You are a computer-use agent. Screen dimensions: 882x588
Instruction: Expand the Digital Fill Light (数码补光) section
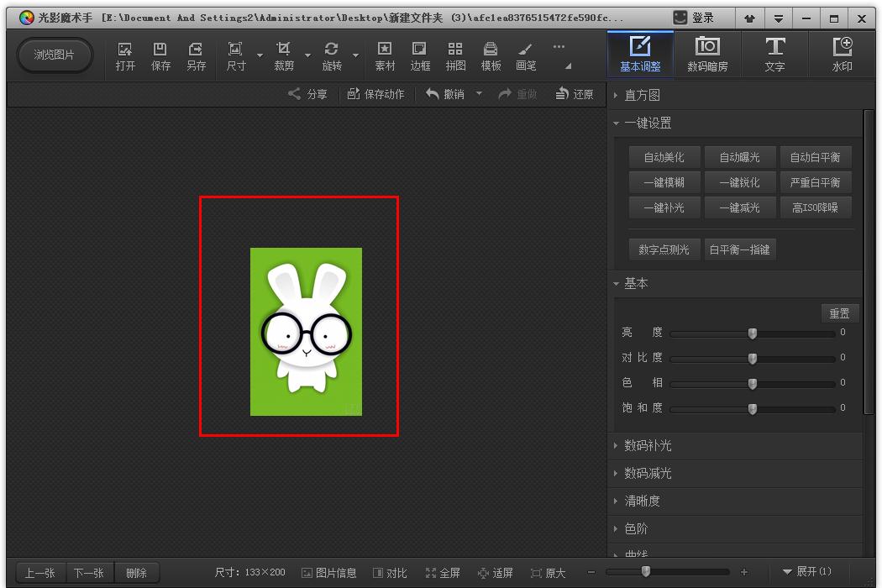(x=647, y=445)
